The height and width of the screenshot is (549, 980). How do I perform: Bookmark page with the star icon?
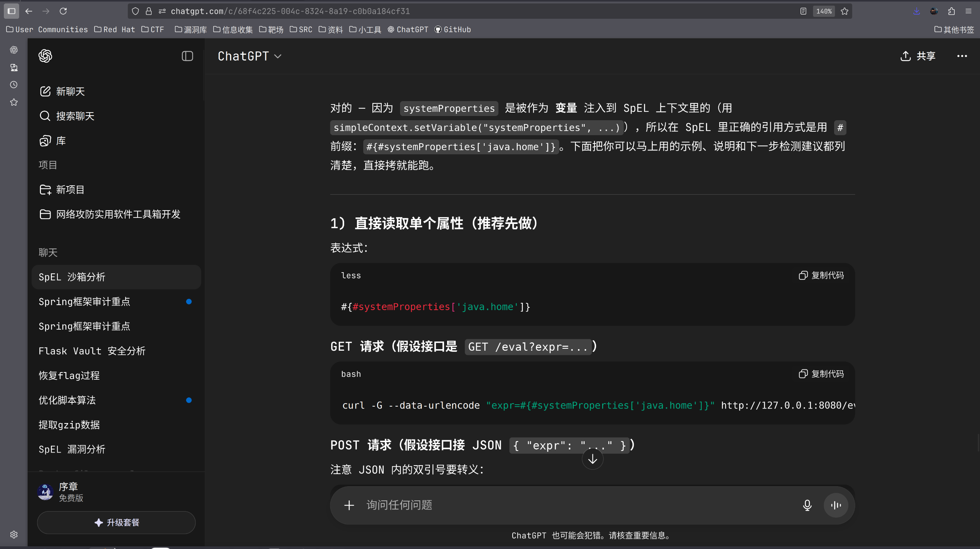point(844,11)
